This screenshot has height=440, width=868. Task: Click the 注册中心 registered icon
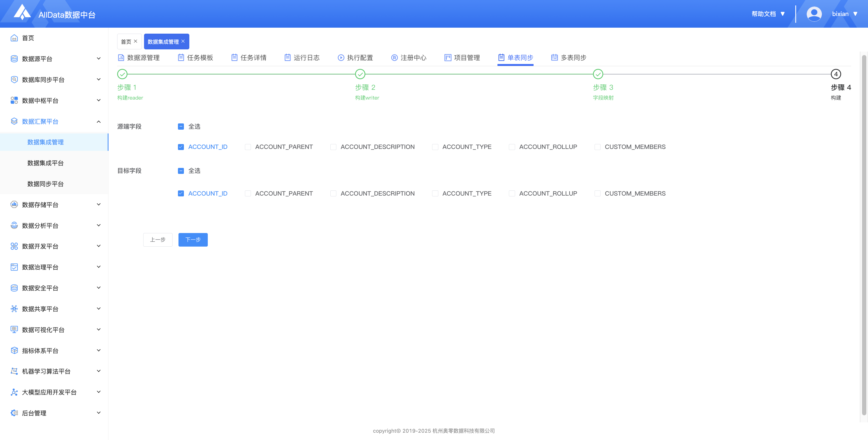[x=394, y=58]
